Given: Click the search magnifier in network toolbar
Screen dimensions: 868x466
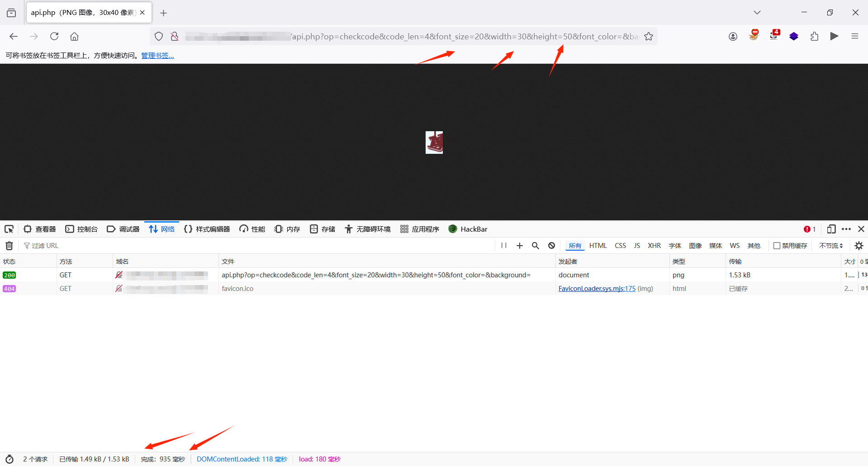Looking at the screenshot, I should tap(536, 246).
